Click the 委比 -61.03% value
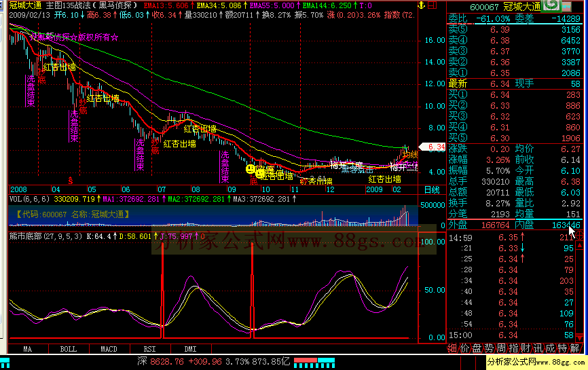Viewport: 588px width, 370px height. (493, 19)
